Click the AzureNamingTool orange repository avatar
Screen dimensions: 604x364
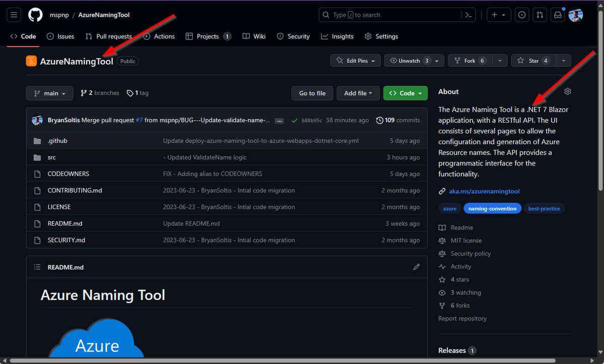point(31,61)
